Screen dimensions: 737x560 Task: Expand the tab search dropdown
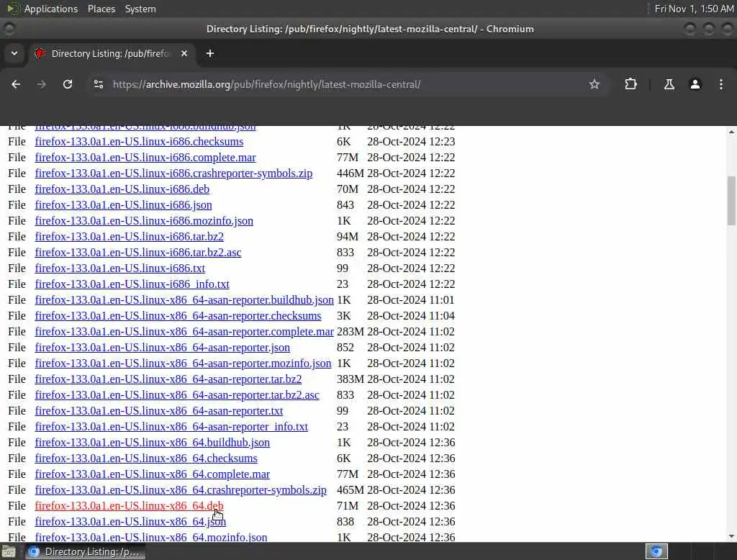coord(14,53)
